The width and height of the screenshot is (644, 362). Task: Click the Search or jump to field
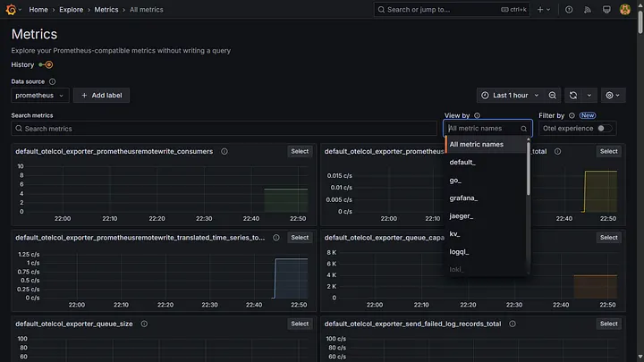(452, 10)
